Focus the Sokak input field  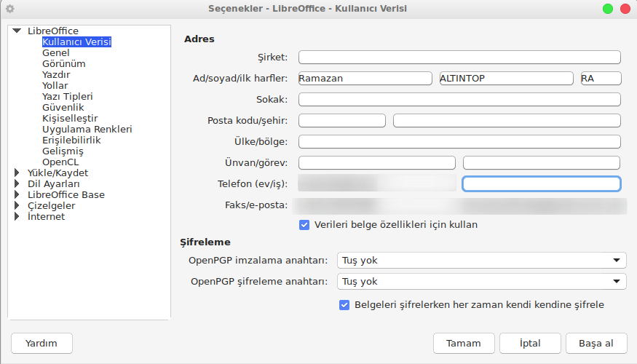(x=459, y=100)
